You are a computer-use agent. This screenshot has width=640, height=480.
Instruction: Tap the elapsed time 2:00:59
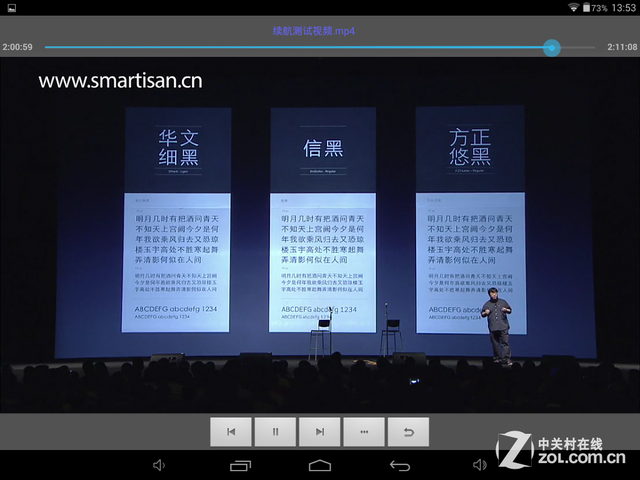17,47
